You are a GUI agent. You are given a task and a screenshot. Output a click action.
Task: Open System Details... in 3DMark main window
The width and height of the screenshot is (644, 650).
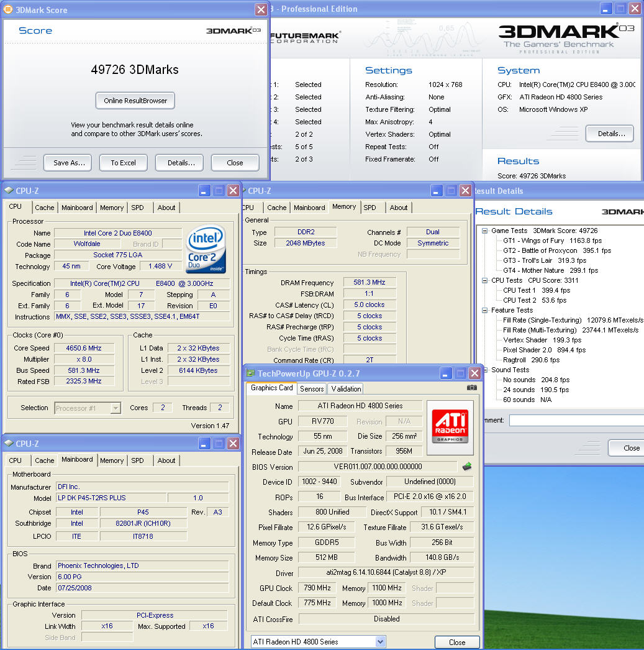tap(611, 134)
